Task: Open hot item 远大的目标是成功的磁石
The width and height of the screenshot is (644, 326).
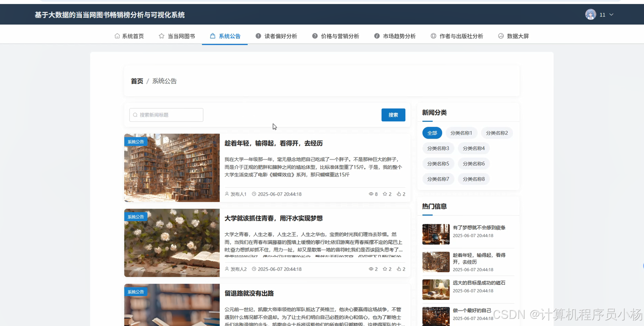Action: click(x=479, y=283)
